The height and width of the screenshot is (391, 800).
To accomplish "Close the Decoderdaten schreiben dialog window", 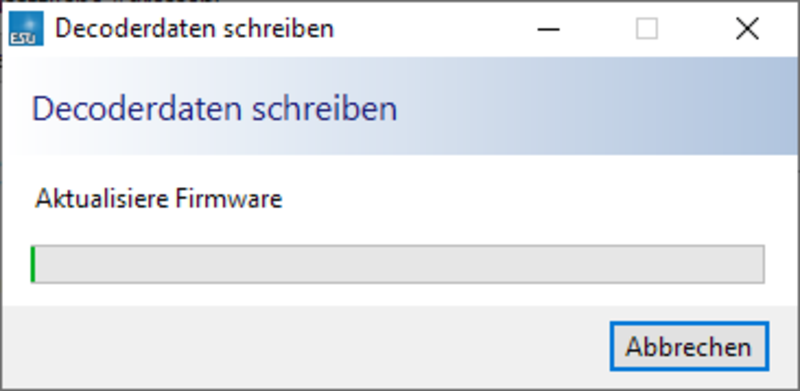I will (x=747, y=29).
